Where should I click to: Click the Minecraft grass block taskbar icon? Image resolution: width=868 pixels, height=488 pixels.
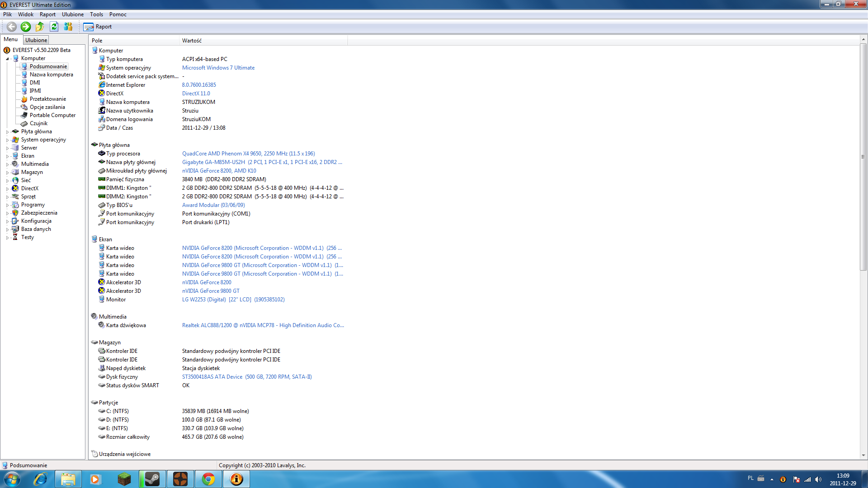click(124, 479)
